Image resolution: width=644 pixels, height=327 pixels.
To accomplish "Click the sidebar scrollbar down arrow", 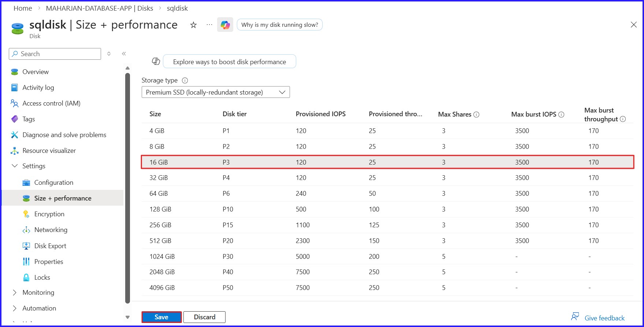I will coord(127,317).
